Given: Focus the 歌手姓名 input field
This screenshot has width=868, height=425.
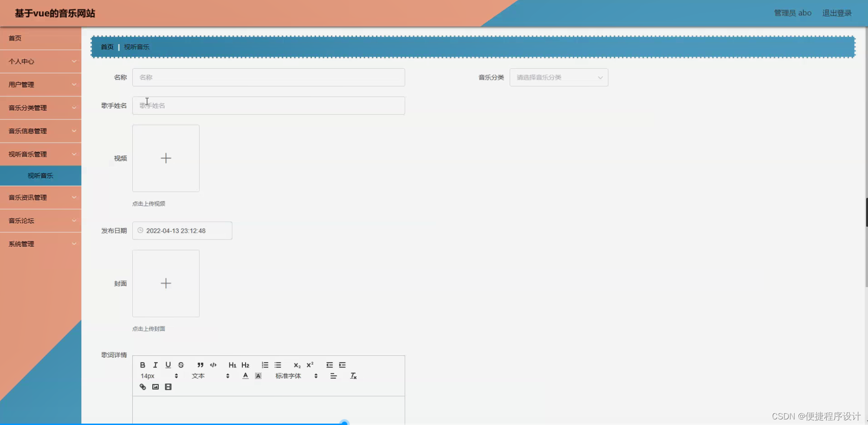Looking at the screenshot, I should tap(269, 105).
